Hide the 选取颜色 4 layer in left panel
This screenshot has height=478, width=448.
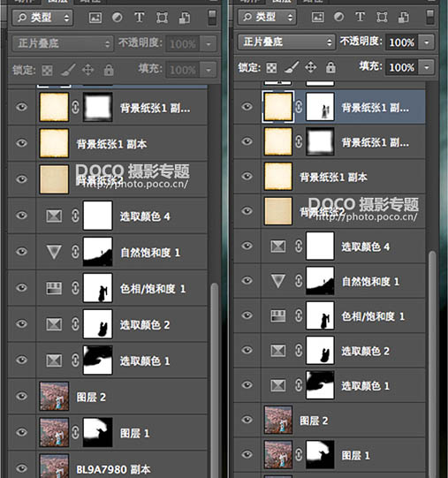pyautogui.click(x=21, y=216)
